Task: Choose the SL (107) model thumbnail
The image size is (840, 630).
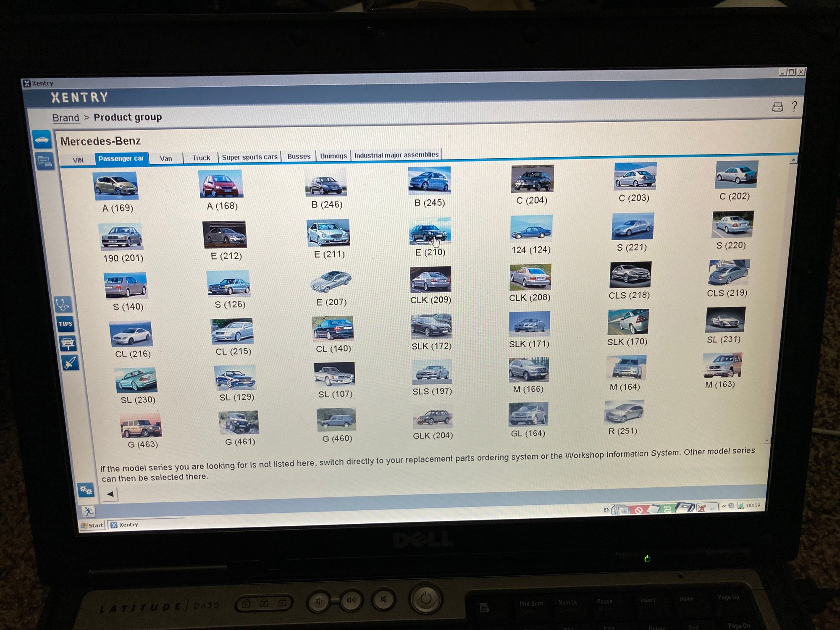Action: click(334, 374)
